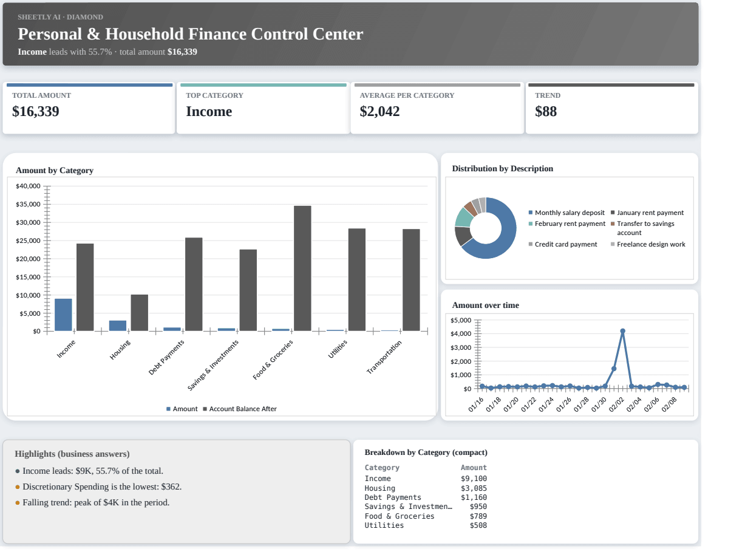Image resolution: width=745 pixels, height=560 pixels.
Task: Toggle the February rent payment legend entry
Action: 566,224
